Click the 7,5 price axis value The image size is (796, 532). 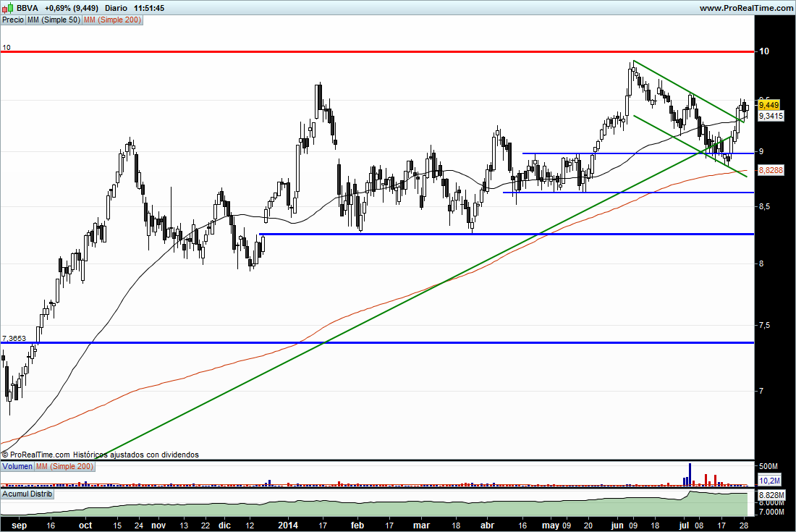point(765,326)
